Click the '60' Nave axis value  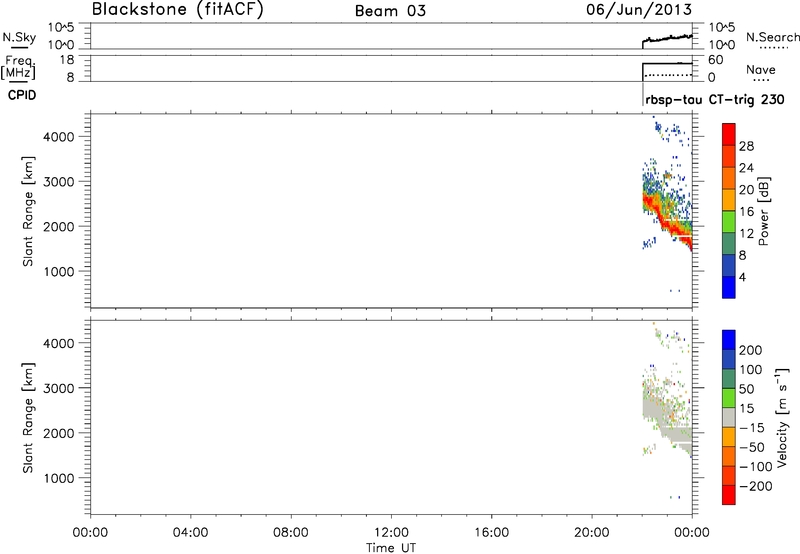(715, 60)
